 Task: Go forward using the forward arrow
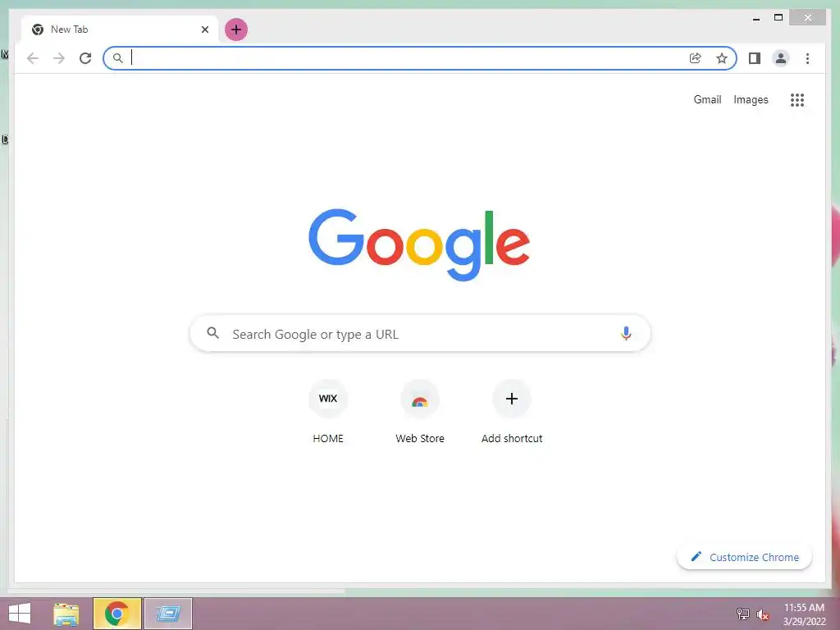59,58
